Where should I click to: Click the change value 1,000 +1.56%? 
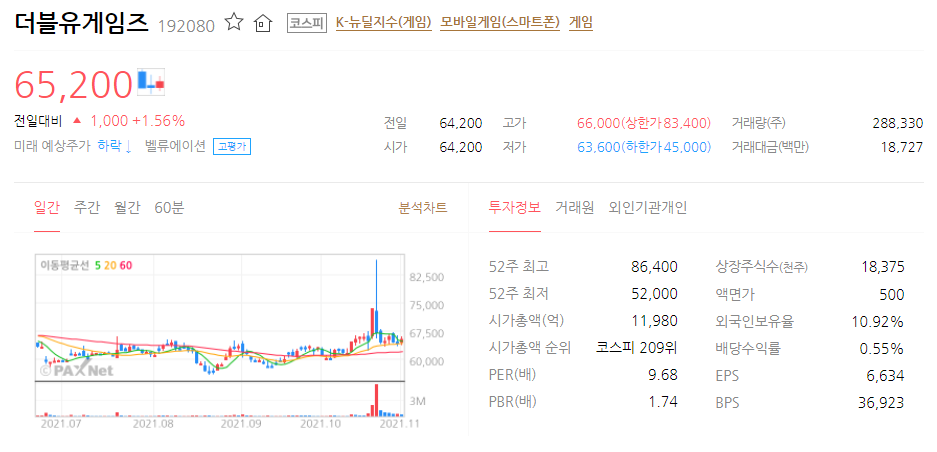[x=137, y=121]
